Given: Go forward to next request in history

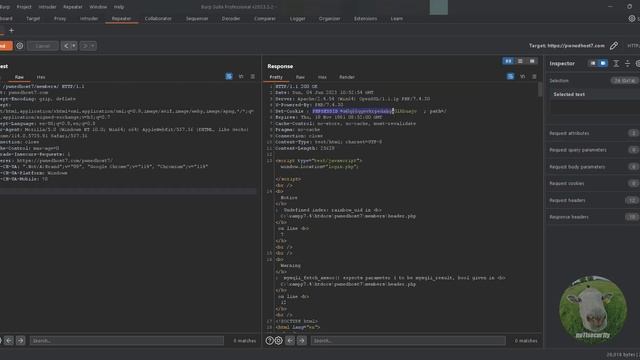Looking at the screenshot, I should tap(85, 46).
